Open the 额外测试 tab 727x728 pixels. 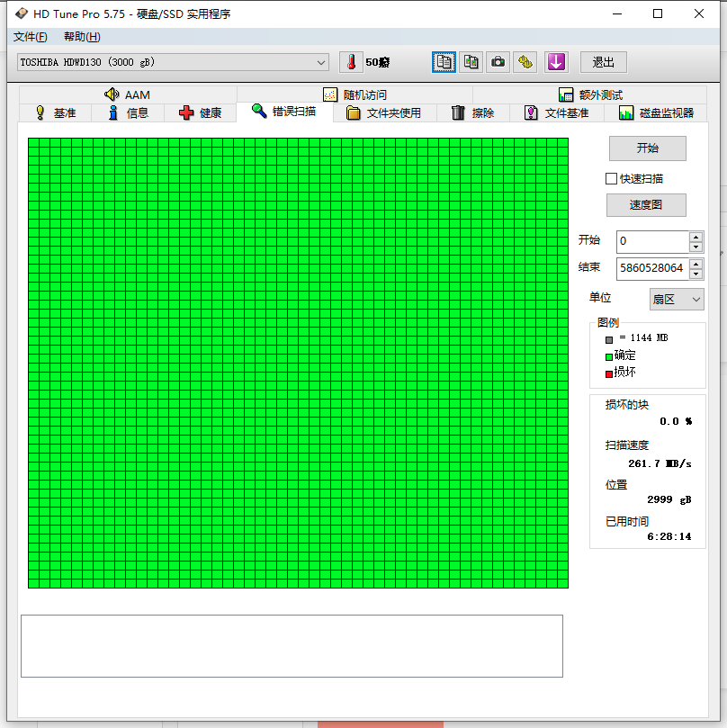pyautogui.click(x=590, y=94)
